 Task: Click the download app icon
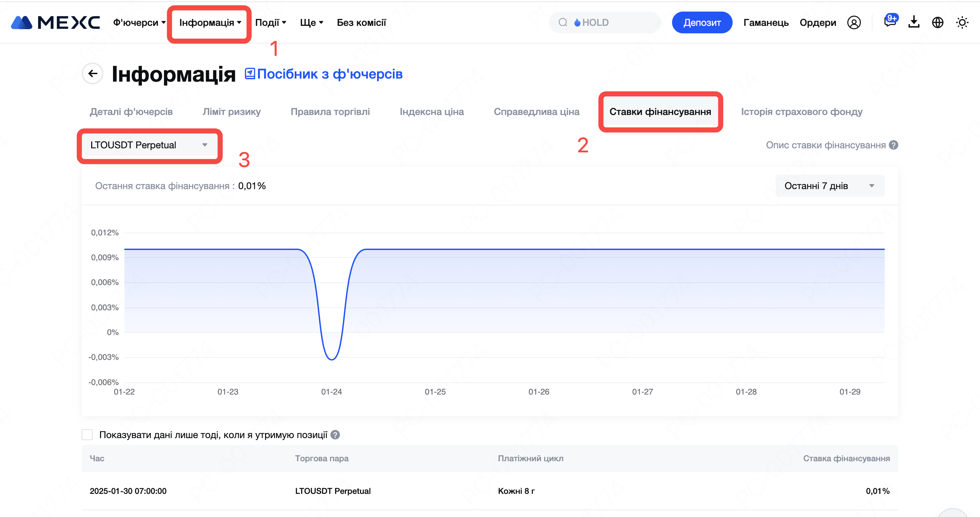tap(914, 22)
